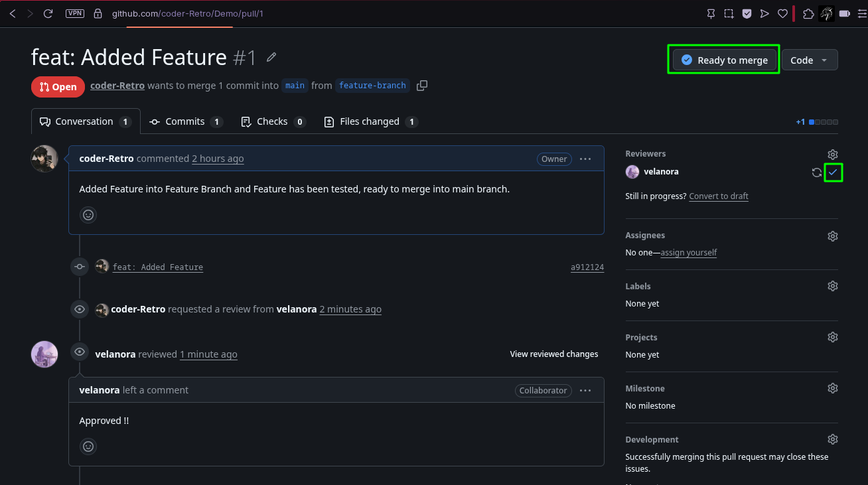Click velanora's approved review checkmark
This screenshot has width=868, height=485.
point(833,173)
